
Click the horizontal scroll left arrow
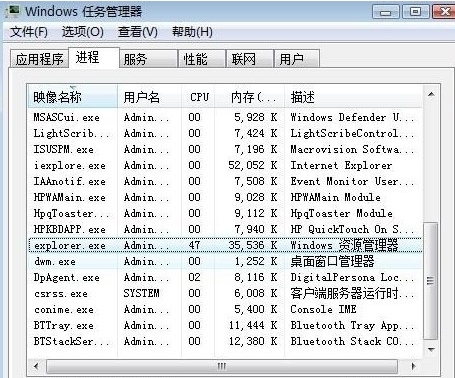[x=36, y=366]
